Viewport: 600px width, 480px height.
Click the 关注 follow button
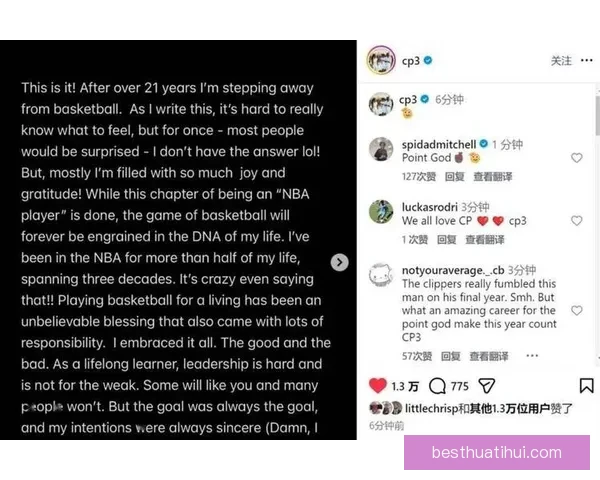click(561, 61)
